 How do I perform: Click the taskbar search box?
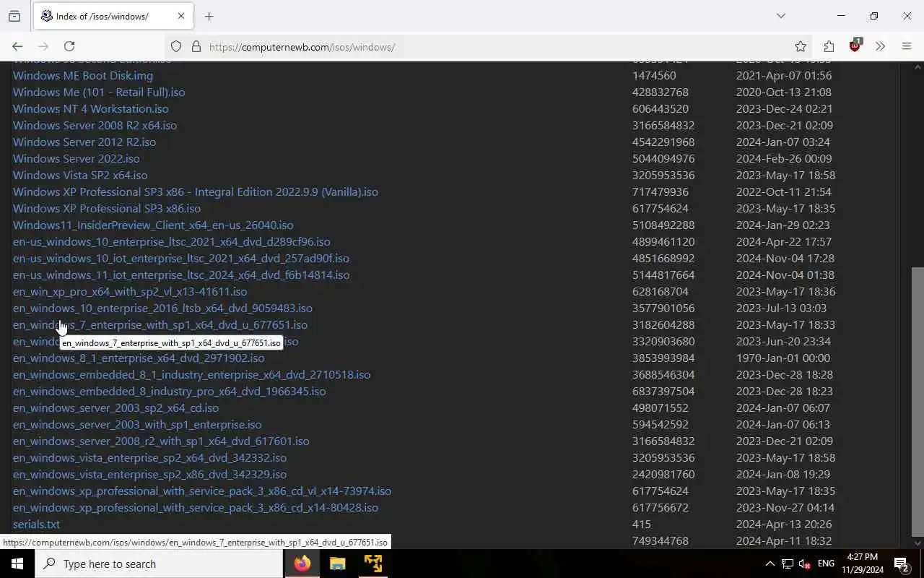159,564
